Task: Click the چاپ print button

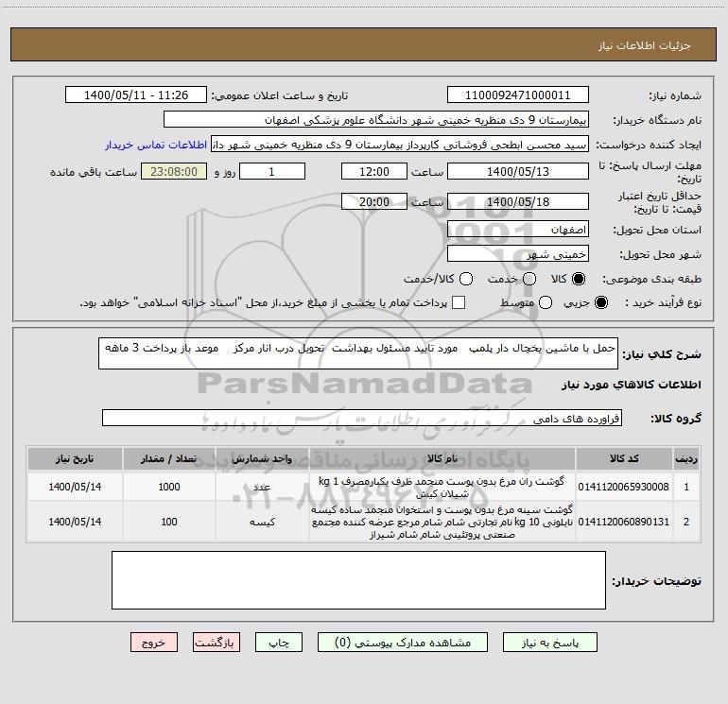Action: tap(279, 643)
